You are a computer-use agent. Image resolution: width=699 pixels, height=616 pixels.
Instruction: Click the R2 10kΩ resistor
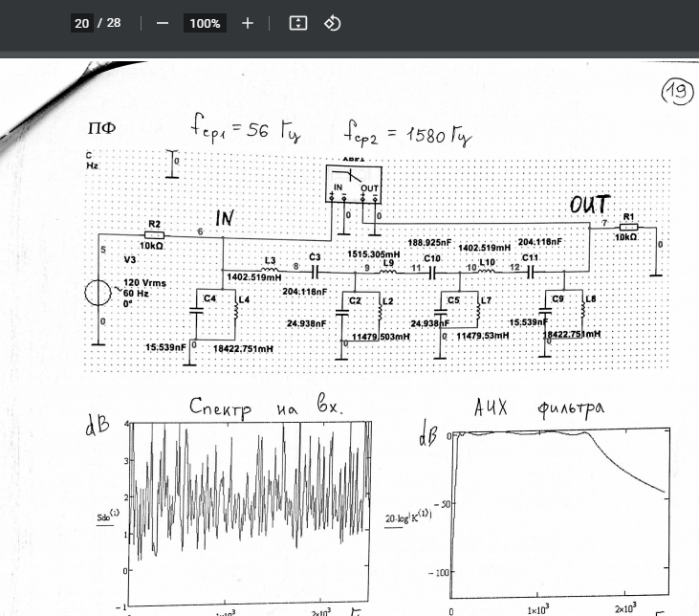click(x=154, y=234)
